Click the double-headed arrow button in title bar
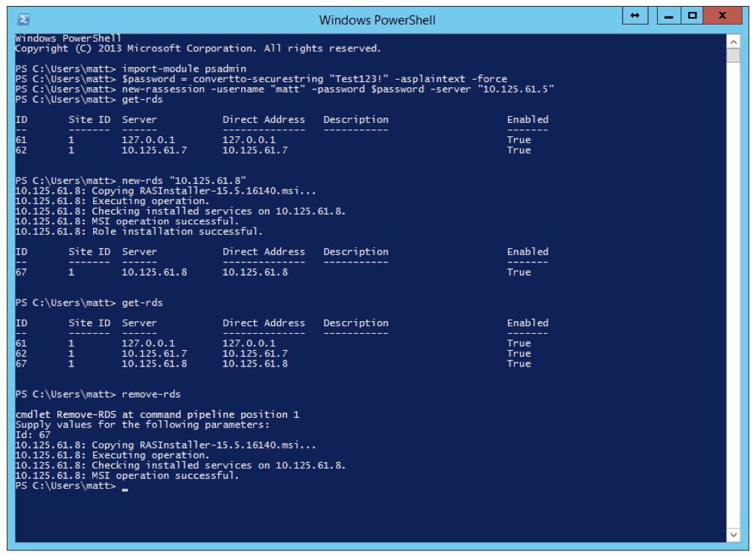The image size is (756, 555). (x=635, y=16)
